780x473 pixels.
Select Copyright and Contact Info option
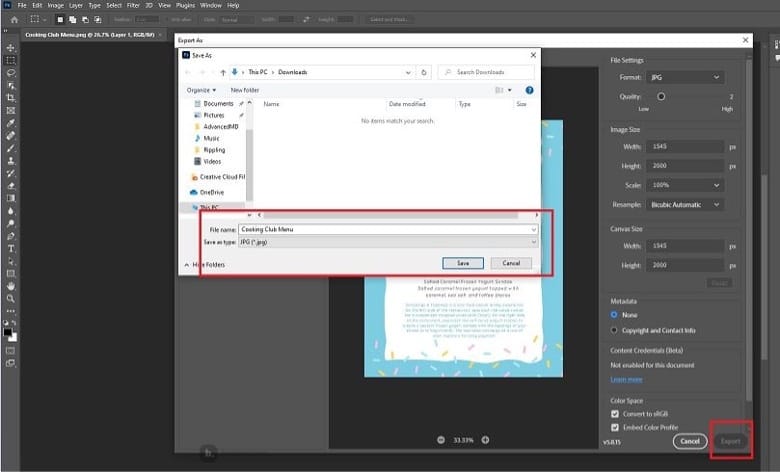[x=614, y=329]
